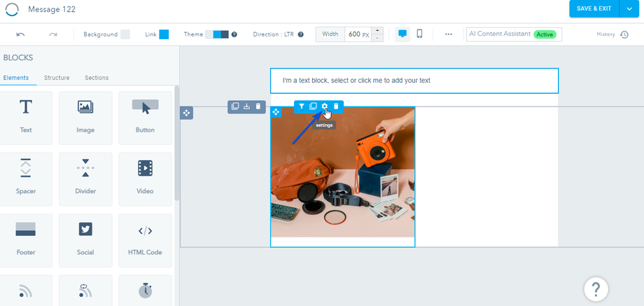Choose the Button block element
Viewport: 644px width, 306px height.
coord(145,118)
